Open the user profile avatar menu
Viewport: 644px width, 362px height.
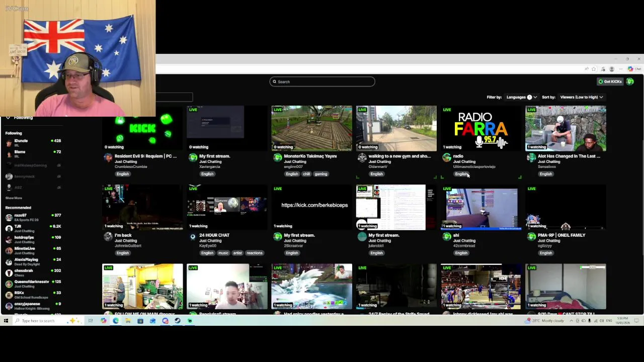click(x=630, y=81)
